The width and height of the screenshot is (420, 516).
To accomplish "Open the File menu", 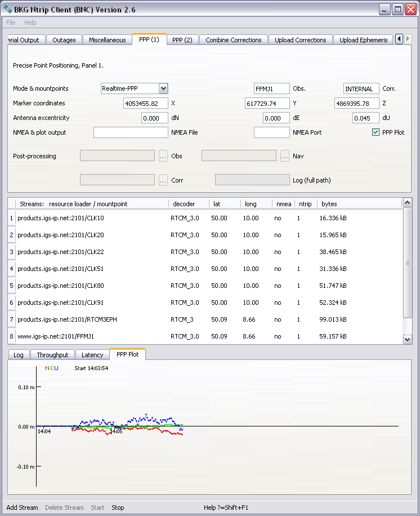I will tap(11, 23).
